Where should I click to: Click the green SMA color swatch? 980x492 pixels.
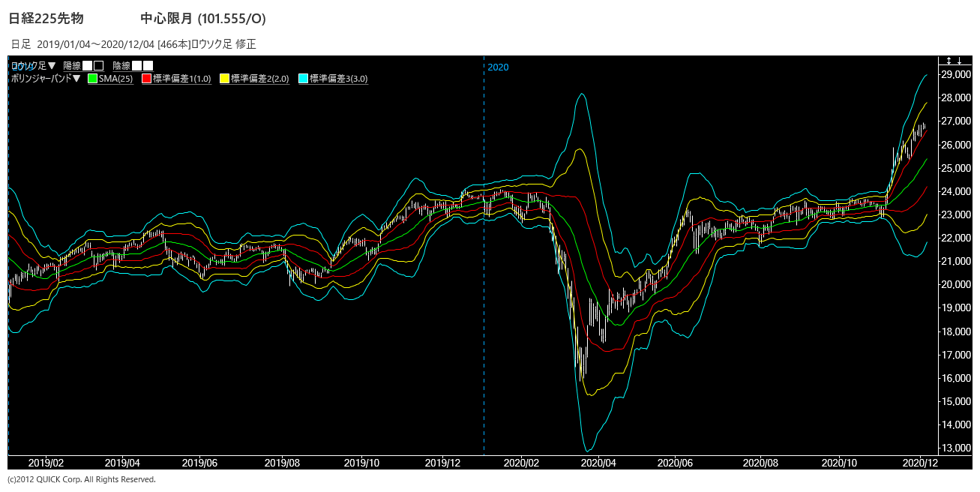pyautogui.click(x=92, y=79)
